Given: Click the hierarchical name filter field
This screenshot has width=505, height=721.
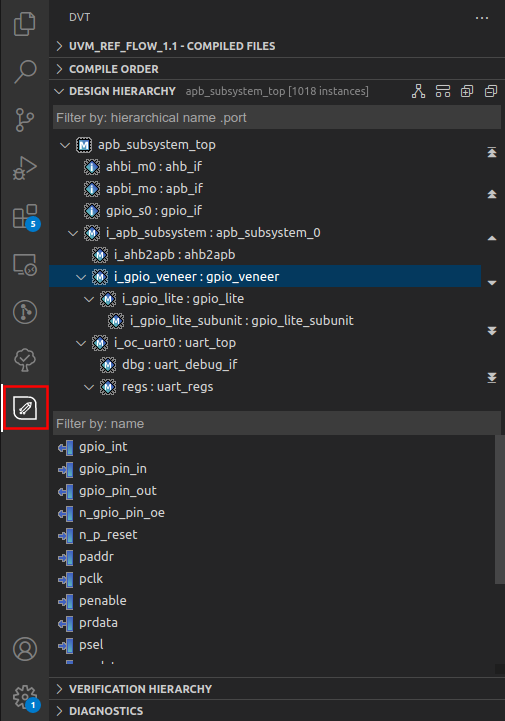Looking at the screenshot, I should (277, 118).
